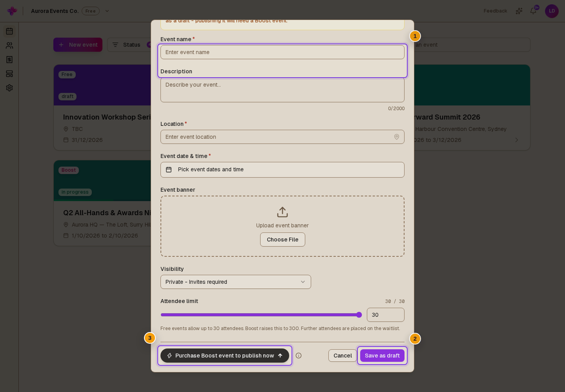
Task: Open the calendar events icon in sidebar
Action: (9, 31)
